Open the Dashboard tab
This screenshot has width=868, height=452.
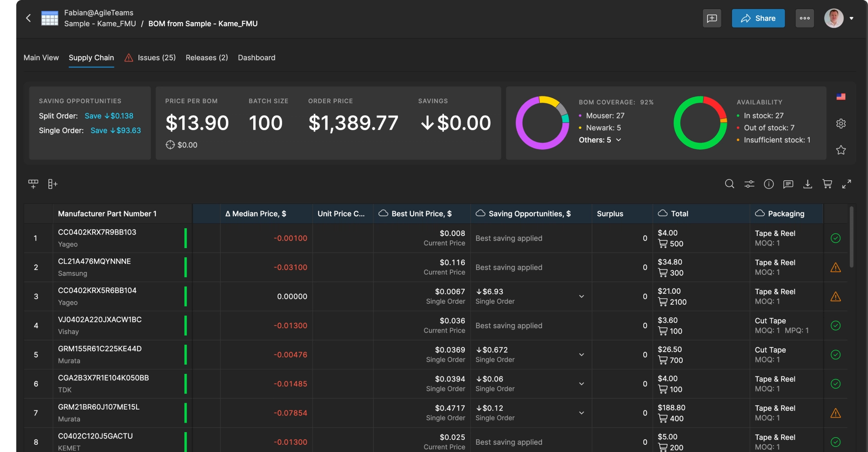256,57
